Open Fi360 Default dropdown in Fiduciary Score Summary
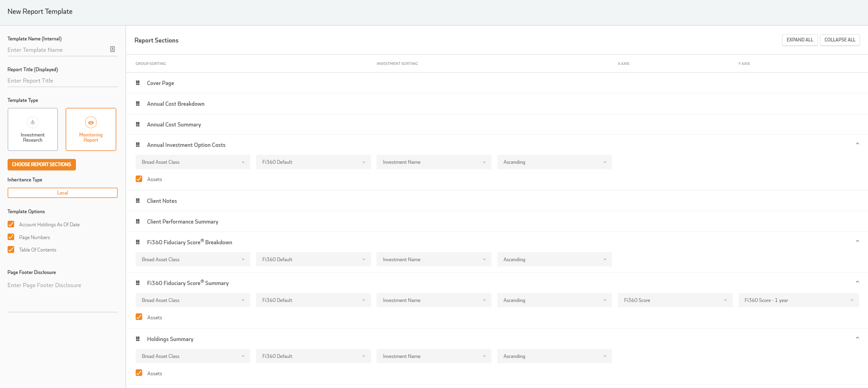 313,300
